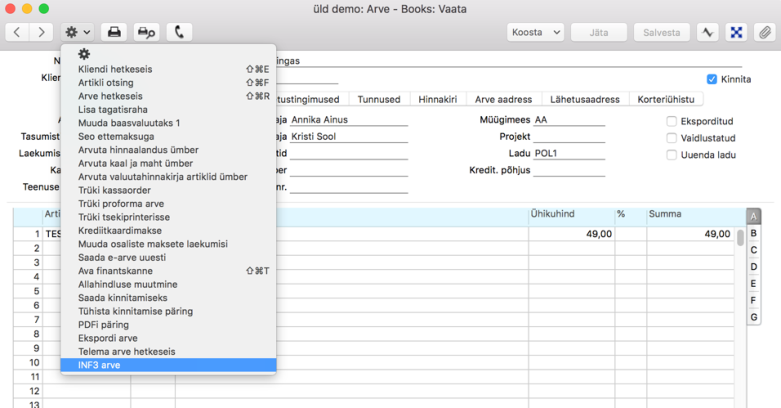Select matrix view B button

[754, 233]
